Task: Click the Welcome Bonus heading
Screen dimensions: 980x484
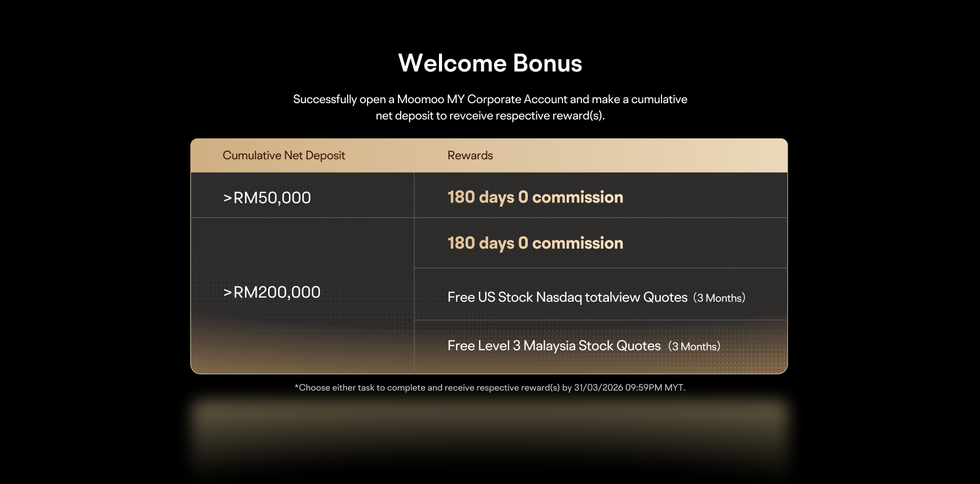Action: [490, 63]
